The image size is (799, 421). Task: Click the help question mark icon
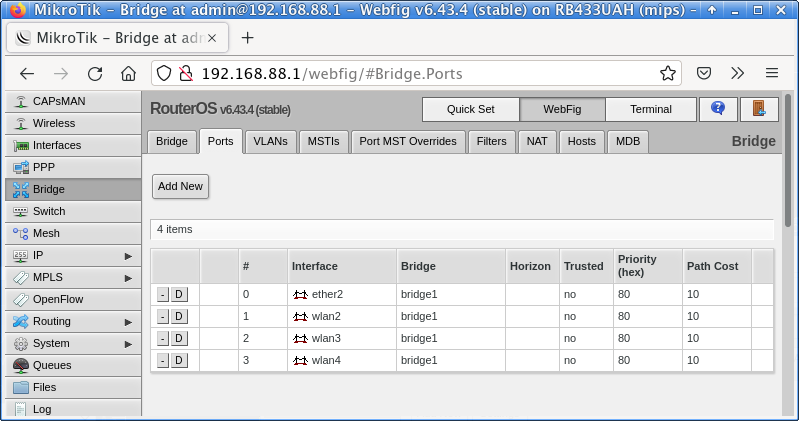tap(718, 109)
